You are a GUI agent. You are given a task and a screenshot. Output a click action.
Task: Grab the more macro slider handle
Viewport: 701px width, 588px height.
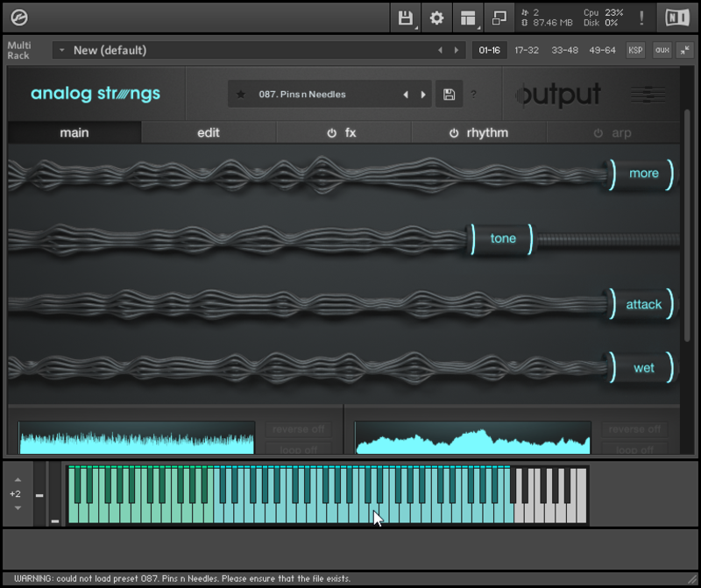[x=641, y=174]
